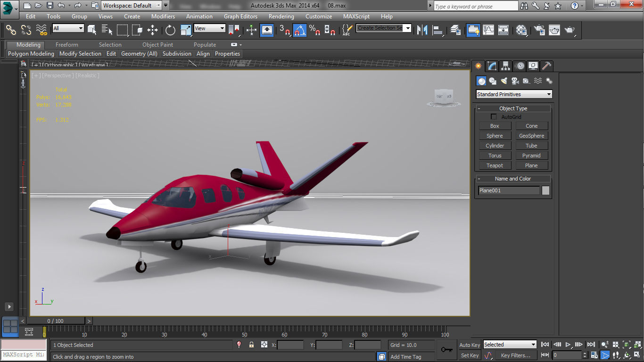The height and width of the screenshot is (362, 644).
Task: Switch to Motion command panel tab
Action: click(520, 66)
